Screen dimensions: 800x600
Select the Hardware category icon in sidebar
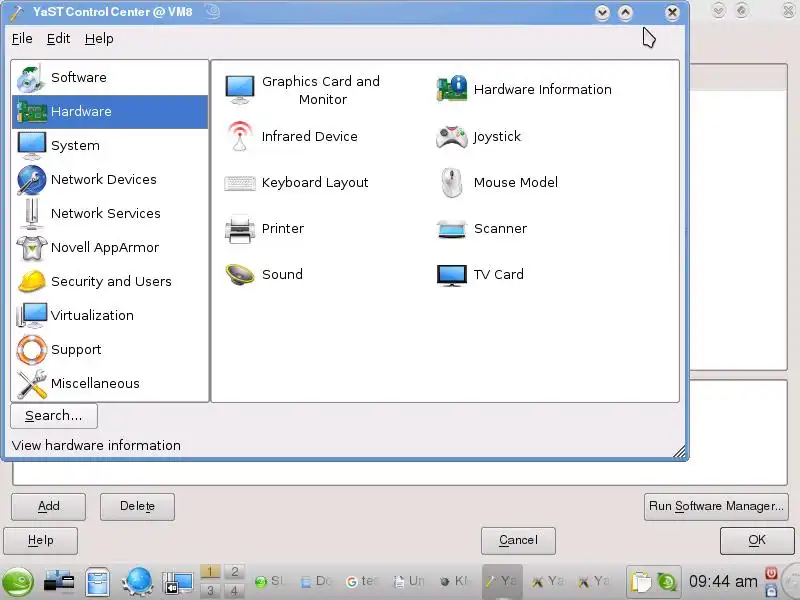(x=31, y=111)
